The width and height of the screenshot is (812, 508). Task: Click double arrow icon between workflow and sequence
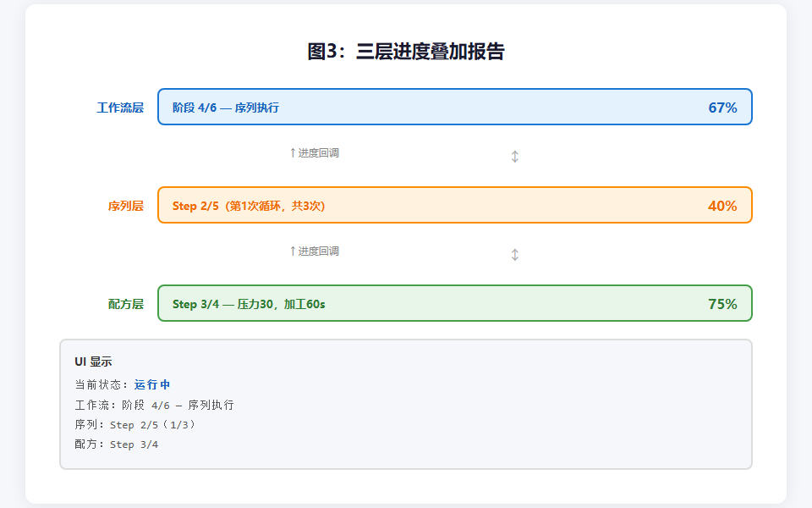[x=515, y=156]
